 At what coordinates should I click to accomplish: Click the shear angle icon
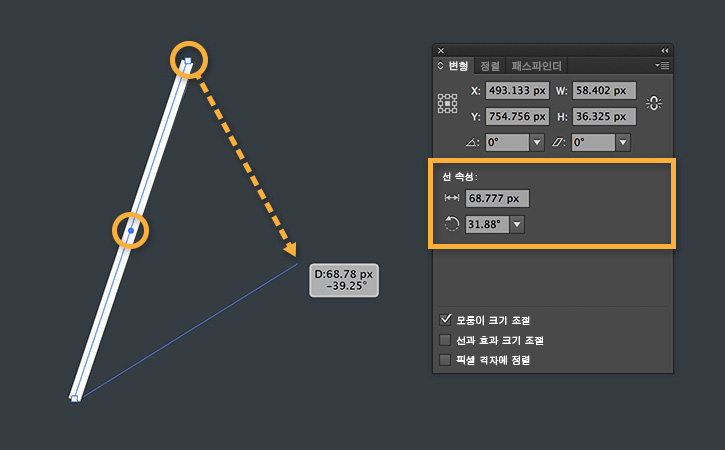[x=559, y=142]
